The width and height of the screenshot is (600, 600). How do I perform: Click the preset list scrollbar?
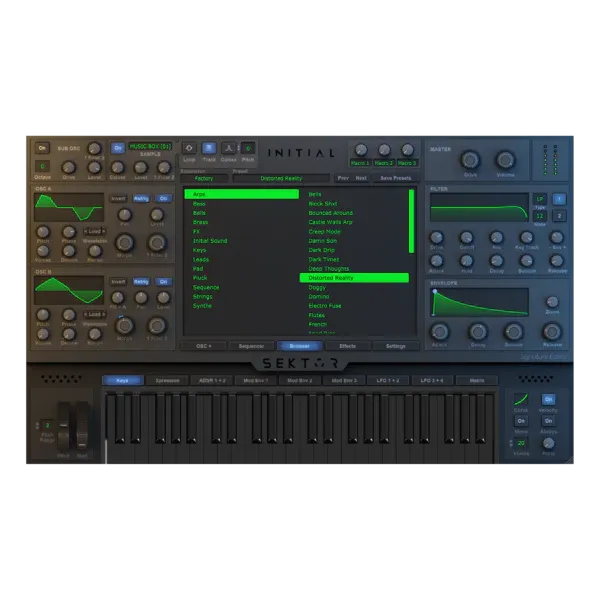pyautogui.click(x=412, y=221)
